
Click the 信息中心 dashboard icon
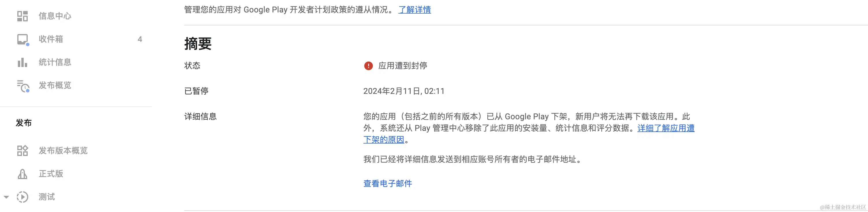point(22,16)
